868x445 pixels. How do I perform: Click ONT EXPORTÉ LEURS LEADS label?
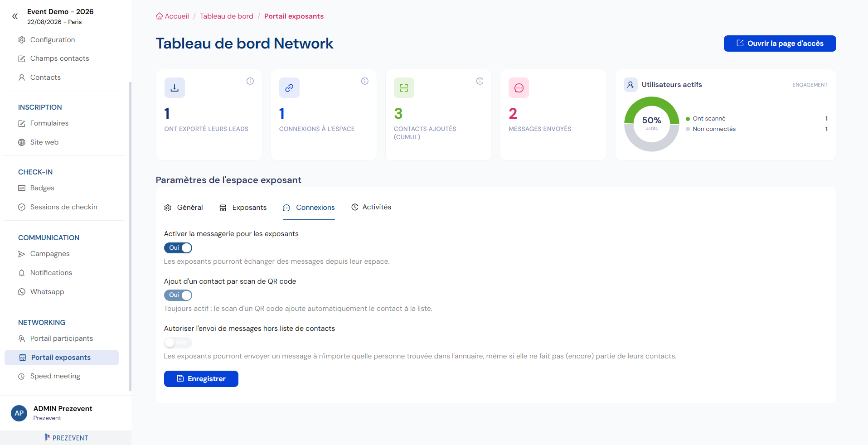pos(206,129)
